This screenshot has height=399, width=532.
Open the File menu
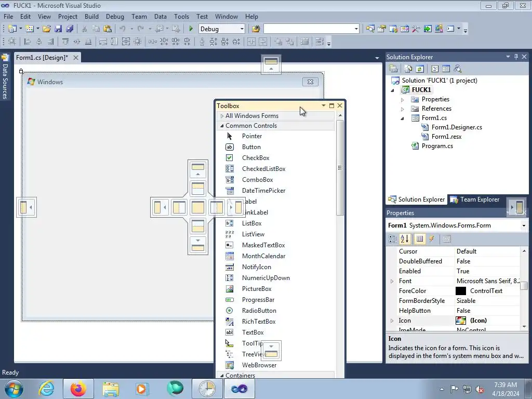click(x=8, y=16)
